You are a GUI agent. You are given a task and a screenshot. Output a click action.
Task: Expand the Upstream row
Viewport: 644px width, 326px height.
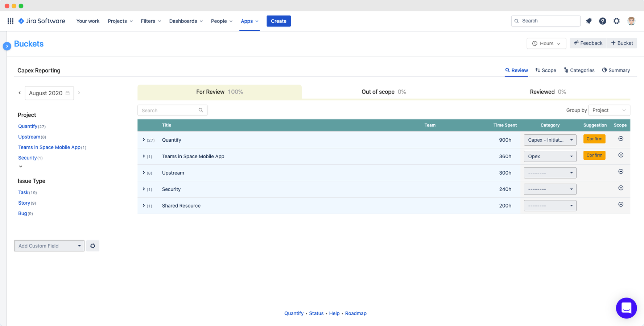pyautogui.click(x=144, y=173)
